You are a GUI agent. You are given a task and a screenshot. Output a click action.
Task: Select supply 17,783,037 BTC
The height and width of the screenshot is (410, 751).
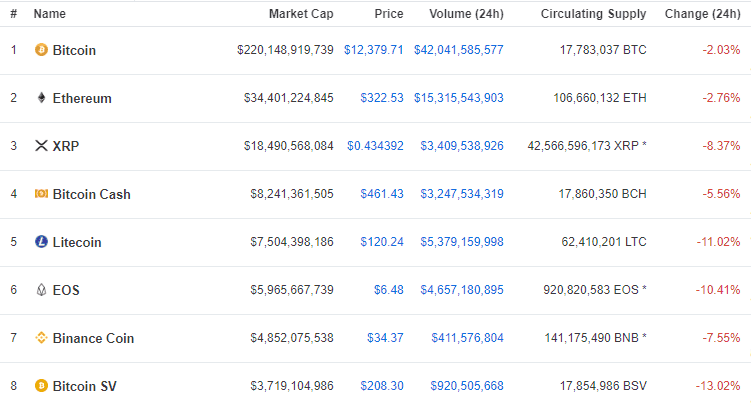click(x=603, y=50)
